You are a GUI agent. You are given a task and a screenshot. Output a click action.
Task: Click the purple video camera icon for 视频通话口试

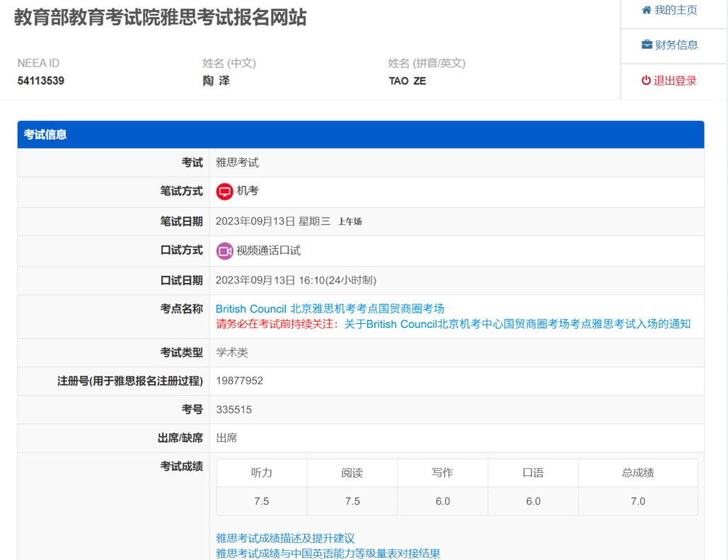pyautogui.click(x=225, y=251)
